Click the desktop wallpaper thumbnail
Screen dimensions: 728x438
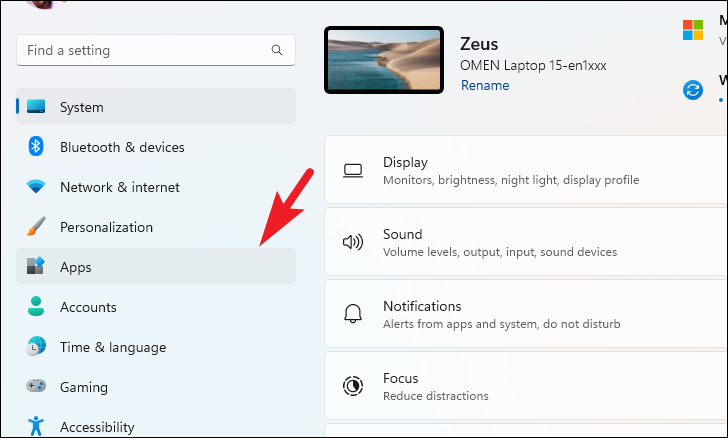[x=384, y=60]
